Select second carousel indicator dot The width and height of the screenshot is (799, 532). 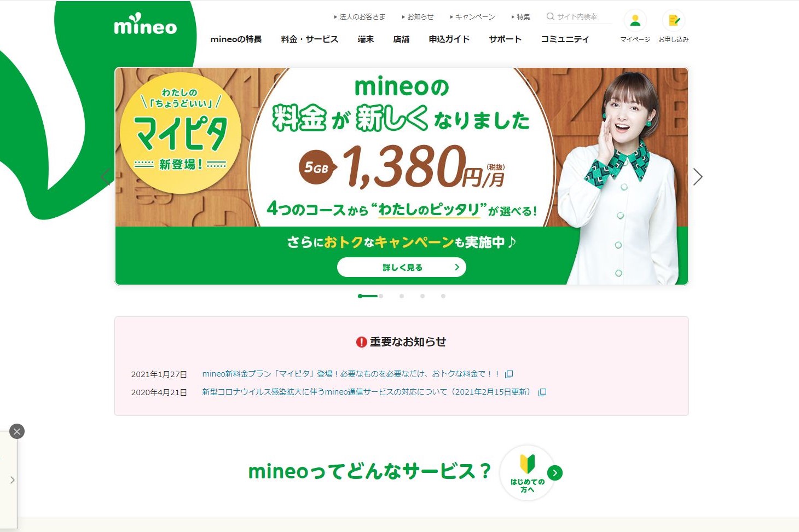tap(402, 296)
